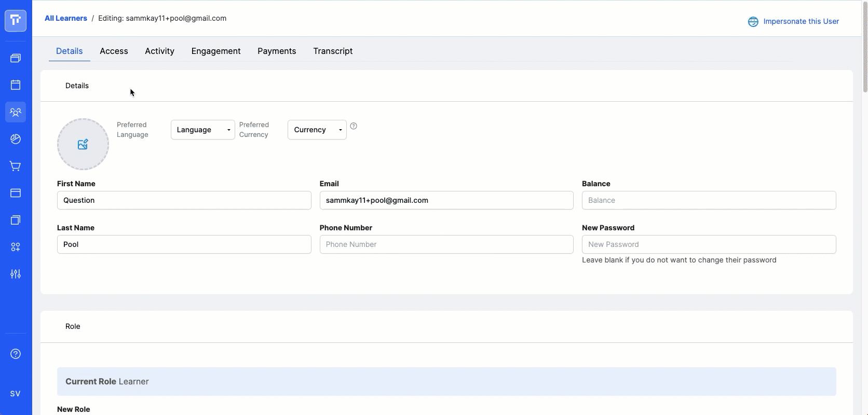Screen dimensions: 868x415
Task: Click into the Email field
Action: 446,200
